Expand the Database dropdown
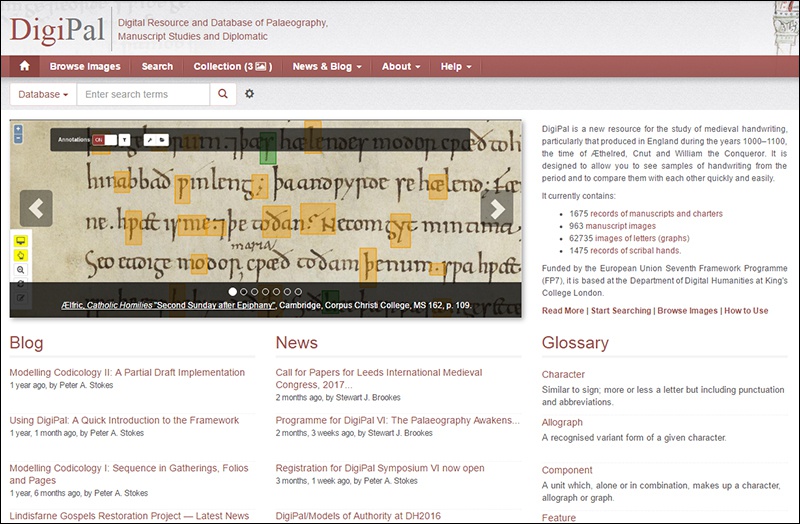This screenshot has height=524, width=800. (x=43, y=94)
